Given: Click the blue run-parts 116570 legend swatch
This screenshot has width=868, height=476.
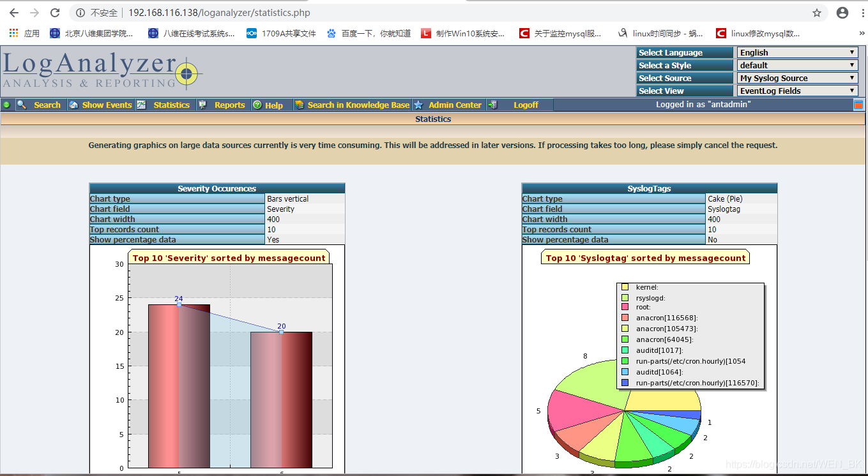Looking at the screenshot, I should tap(625, 383).
